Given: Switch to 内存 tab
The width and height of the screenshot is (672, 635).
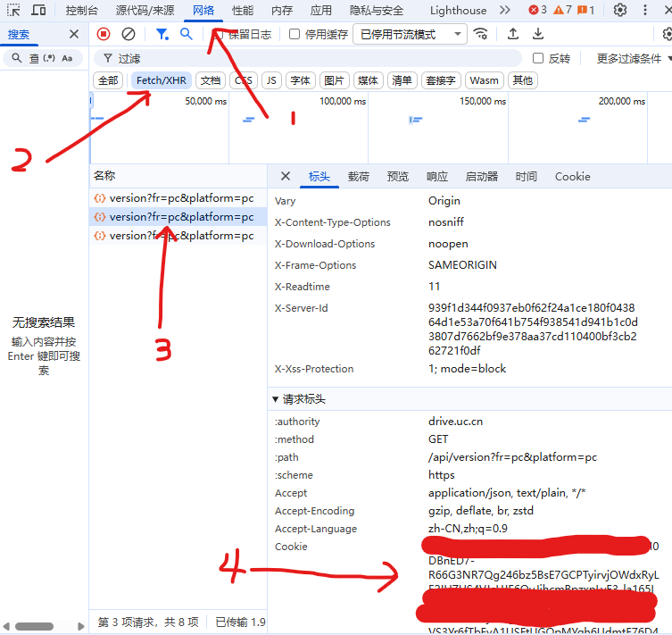Looking at the screenshot, I should tap(282, 11).
